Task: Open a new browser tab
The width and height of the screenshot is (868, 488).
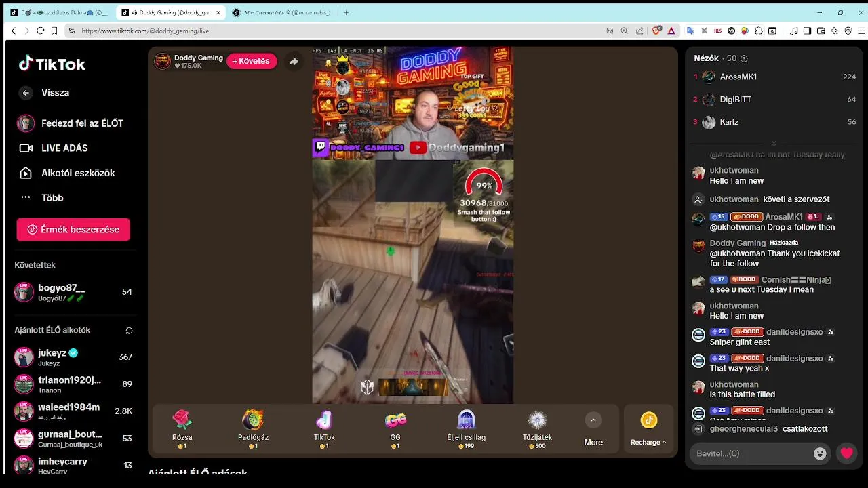Action: click(x=346, y=12)
